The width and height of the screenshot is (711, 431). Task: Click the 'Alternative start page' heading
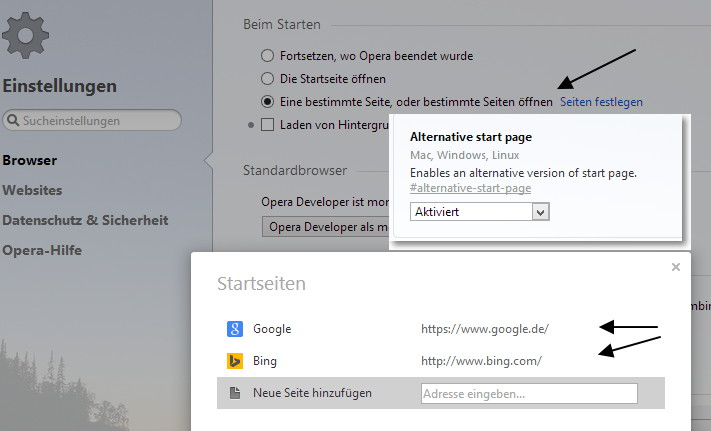click(471, 137)
